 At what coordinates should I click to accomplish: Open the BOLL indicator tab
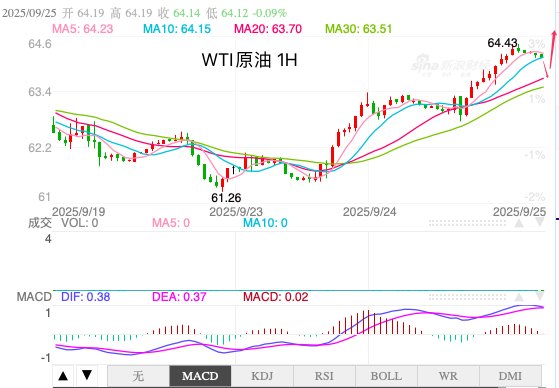coord(386,376)
